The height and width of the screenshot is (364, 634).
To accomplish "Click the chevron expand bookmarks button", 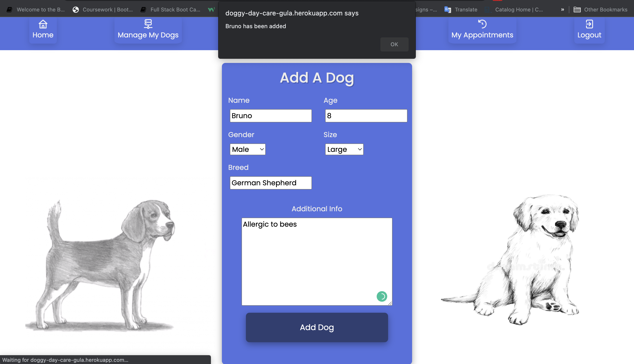I will pyautogui.click(x=563, y=9).
